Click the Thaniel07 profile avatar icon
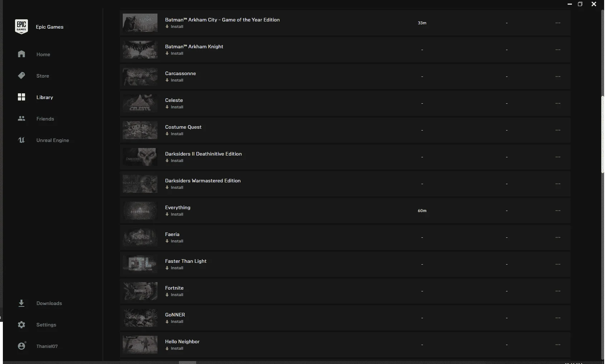 coord(21,346)
